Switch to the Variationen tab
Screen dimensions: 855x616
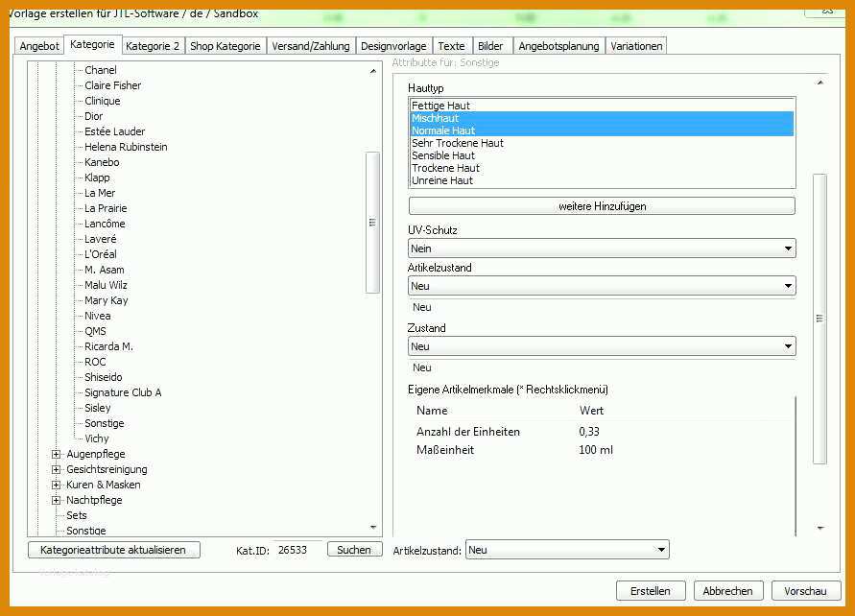point(636,46)
